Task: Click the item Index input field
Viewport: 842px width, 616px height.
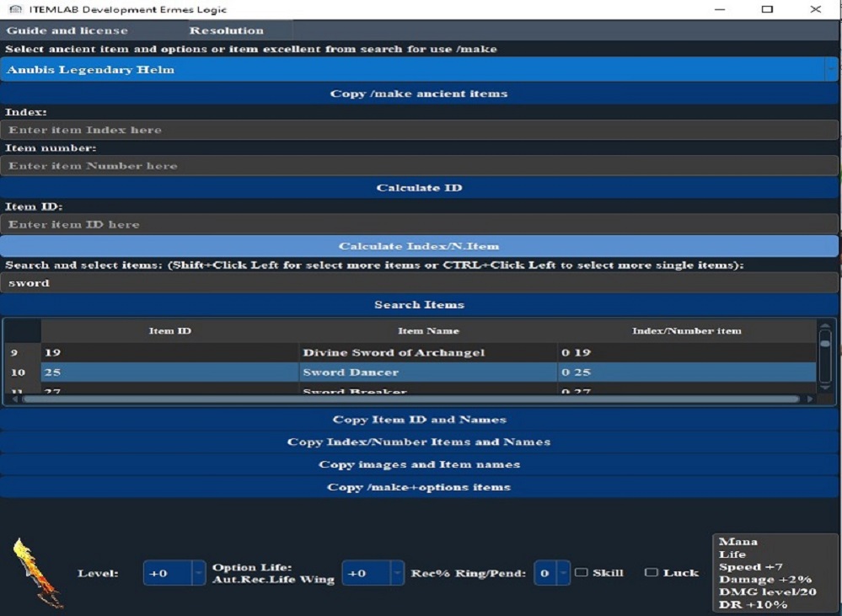Action: 419,130
